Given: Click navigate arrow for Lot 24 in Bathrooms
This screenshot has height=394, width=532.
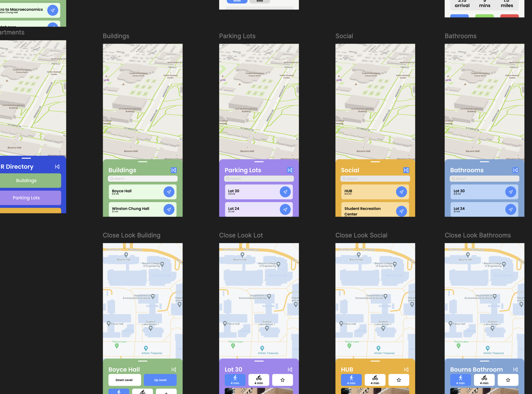Looking at the screenshot, I should point(511,209).
